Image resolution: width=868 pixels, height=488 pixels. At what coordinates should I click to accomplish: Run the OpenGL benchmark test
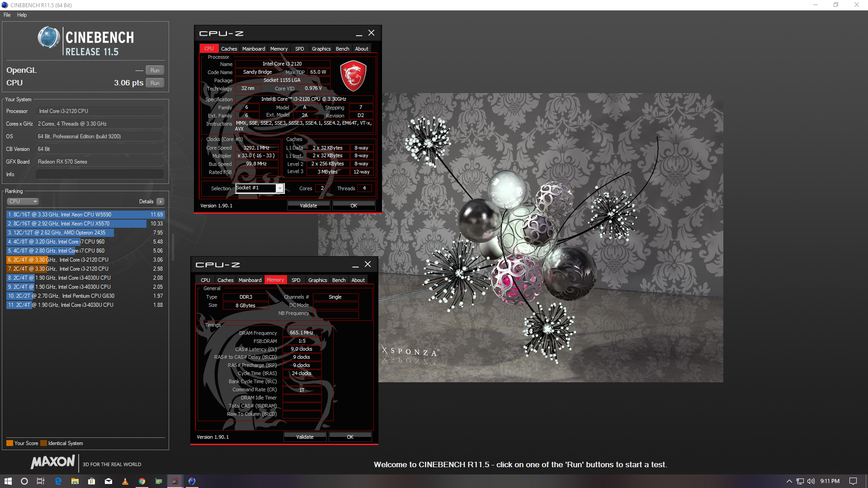155,70
